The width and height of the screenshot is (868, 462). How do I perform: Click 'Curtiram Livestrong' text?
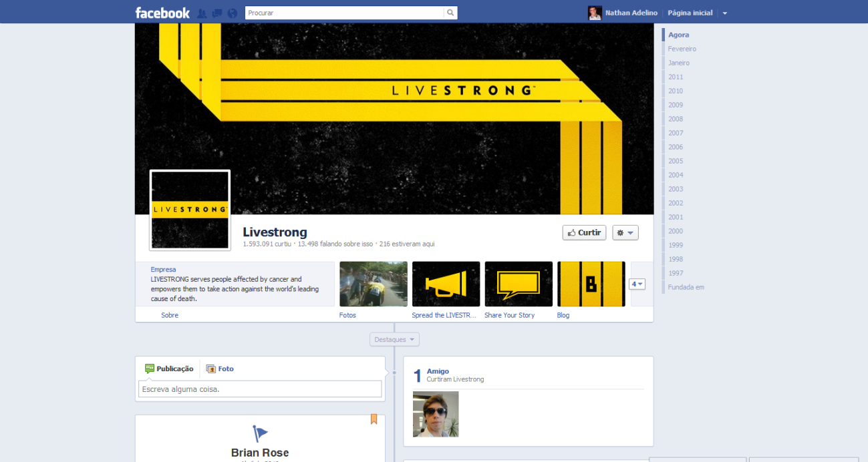click(x=455, y=379)
